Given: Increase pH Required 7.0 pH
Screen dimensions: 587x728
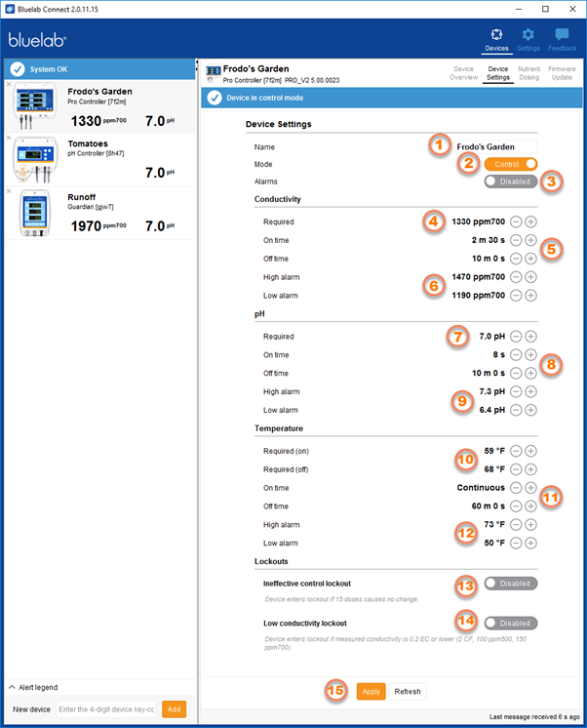Looking at the screenshot, I should (530, 336).
